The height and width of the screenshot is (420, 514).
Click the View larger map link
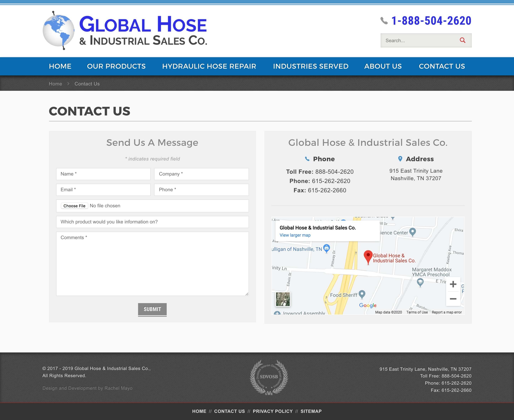pyautogui.click(x=295, y=235)
